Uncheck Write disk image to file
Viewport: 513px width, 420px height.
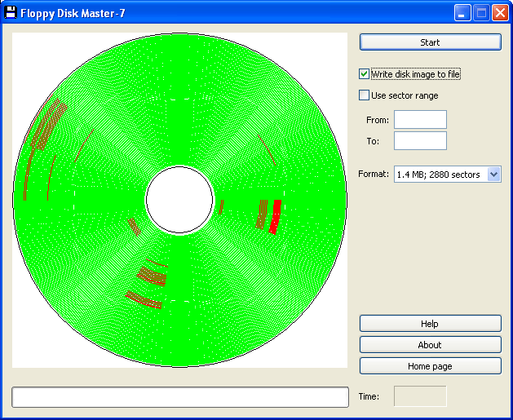coord(364,74)
